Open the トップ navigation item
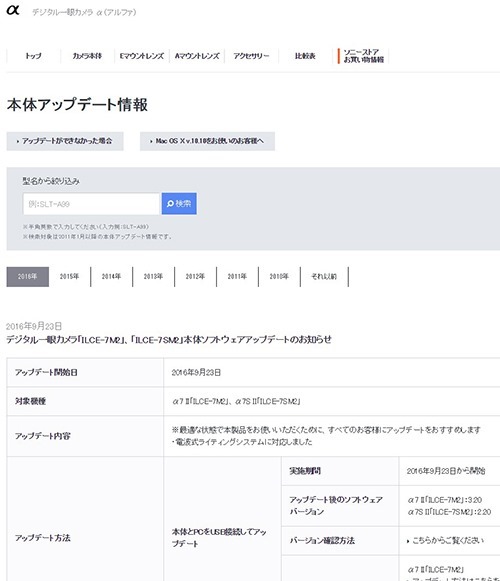 tap(33, 56)
